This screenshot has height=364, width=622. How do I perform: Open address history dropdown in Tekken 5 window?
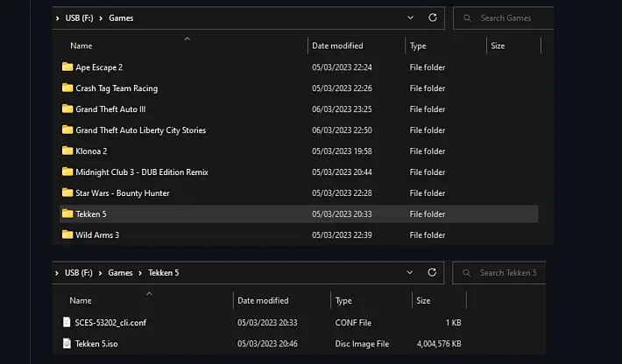coord(409,272)
